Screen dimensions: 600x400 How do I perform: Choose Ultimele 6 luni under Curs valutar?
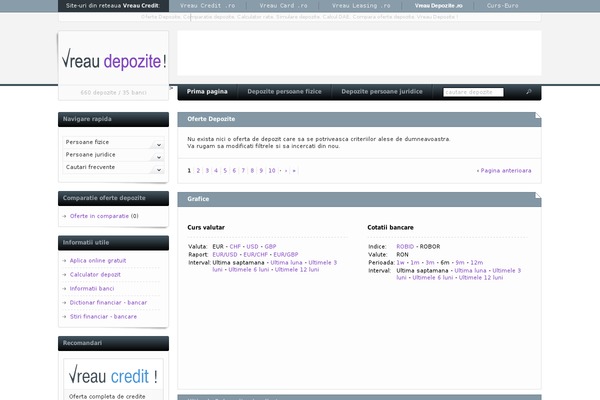tap(249, 269)
